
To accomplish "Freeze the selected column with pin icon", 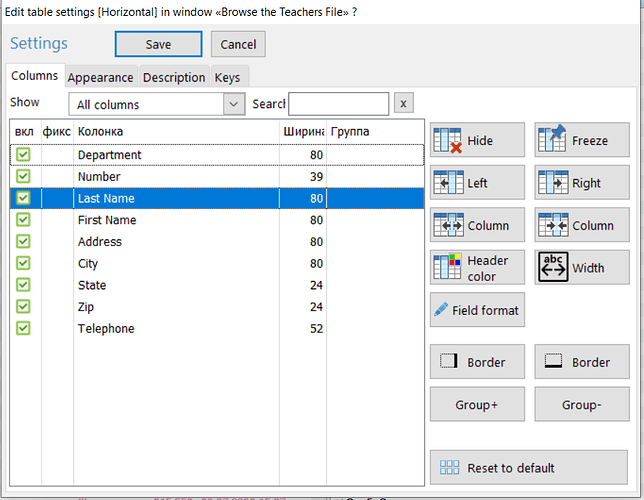I will tap(582, 140).
